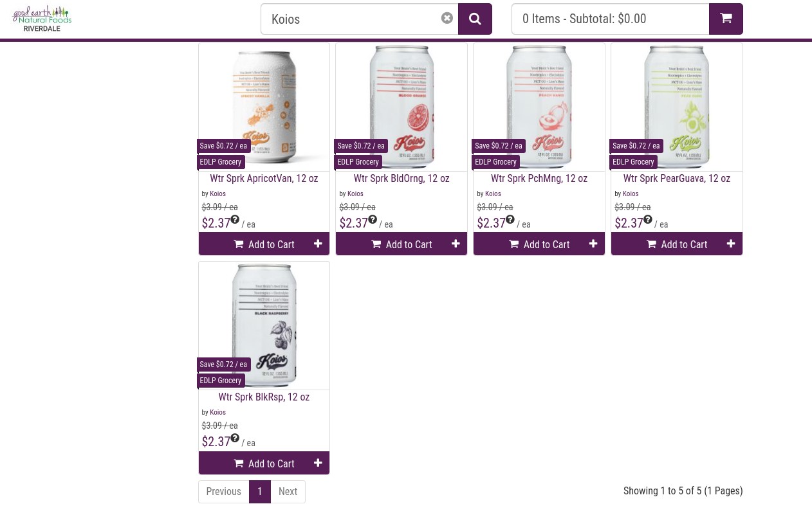Go to the Next results page
Screen dimensions: 812x513
(x=288, y=491)
